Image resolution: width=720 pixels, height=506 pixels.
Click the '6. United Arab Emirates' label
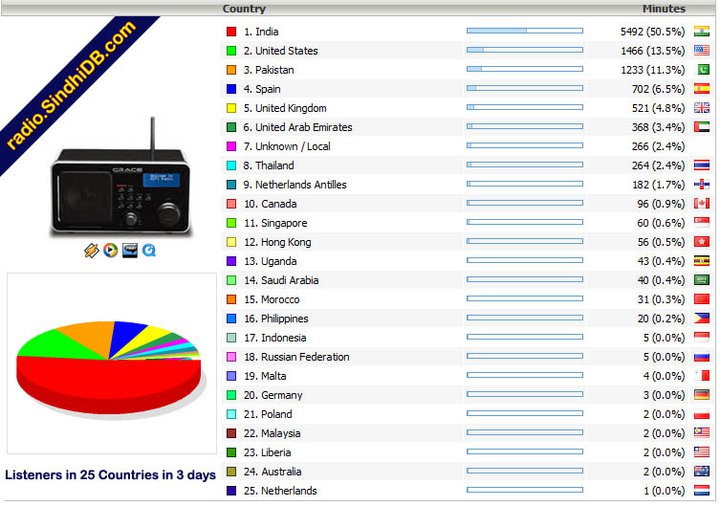point(298,127)
